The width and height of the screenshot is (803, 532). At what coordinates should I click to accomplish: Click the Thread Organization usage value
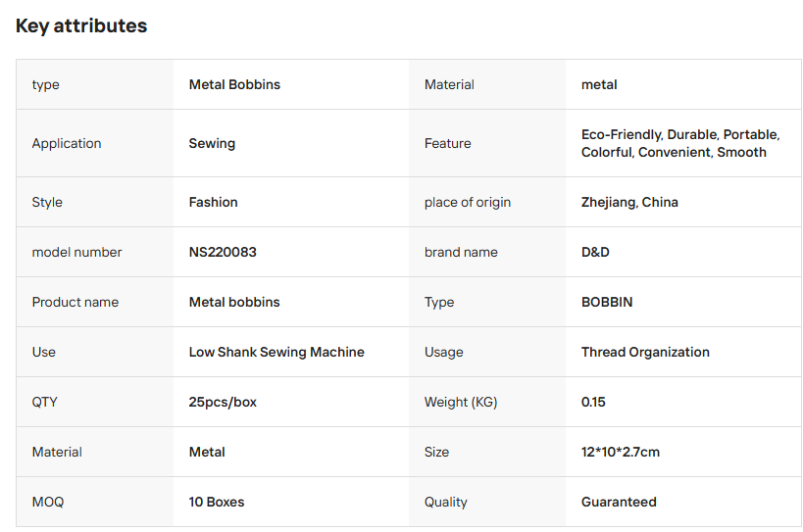(645, 352)
